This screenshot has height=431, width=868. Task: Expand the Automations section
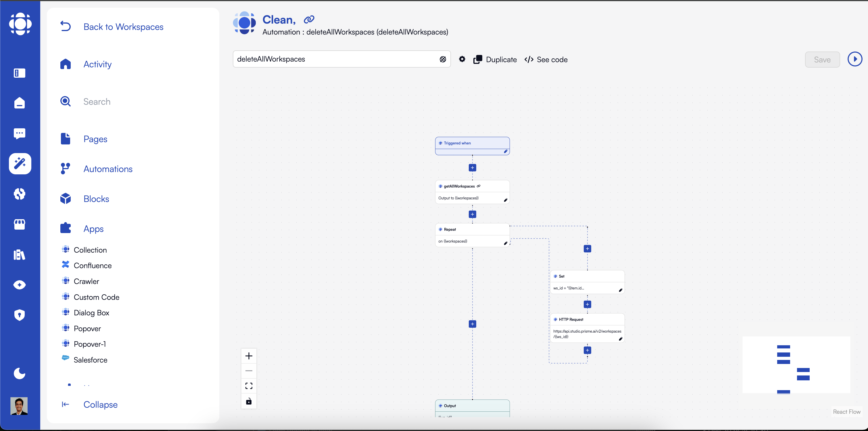108,169
